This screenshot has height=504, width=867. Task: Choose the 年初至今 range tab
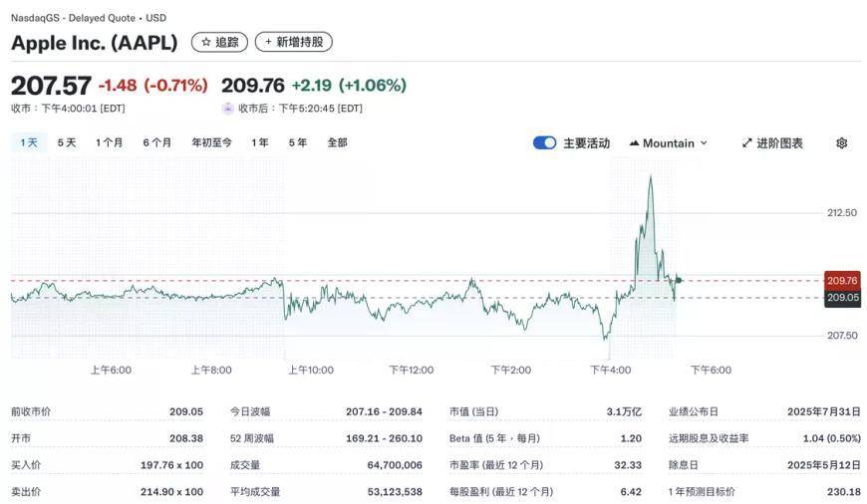pyautogui.click(x=211, y=142)
